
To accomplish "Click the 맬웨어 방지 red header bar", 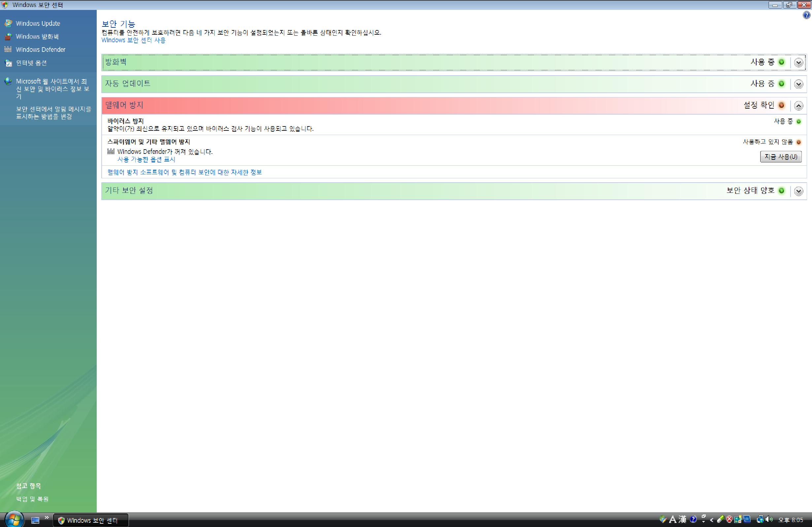I will [454, 105].
